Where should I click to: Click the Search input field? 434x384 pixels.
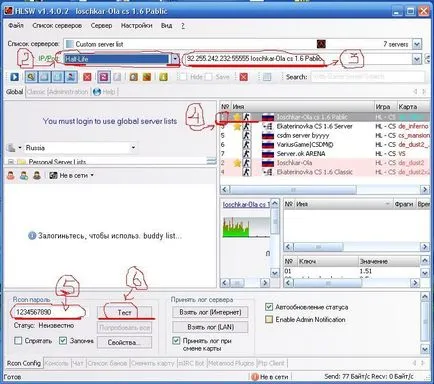[368, 77]
